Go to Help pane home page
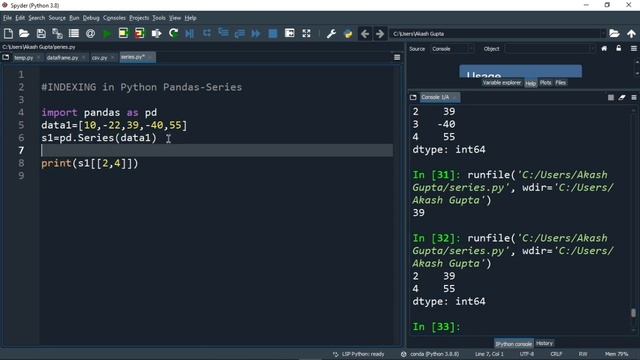Screen dimensions: 640x360 (604, 49)
